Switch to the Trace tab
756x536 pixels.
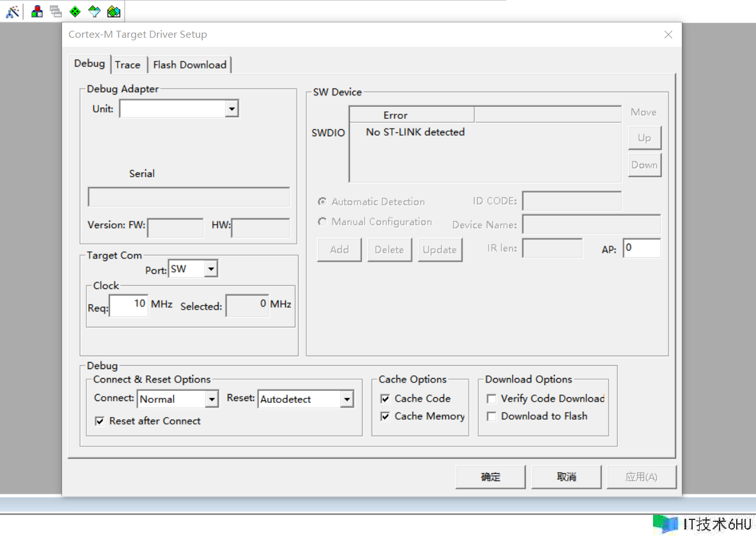[128, 65]
